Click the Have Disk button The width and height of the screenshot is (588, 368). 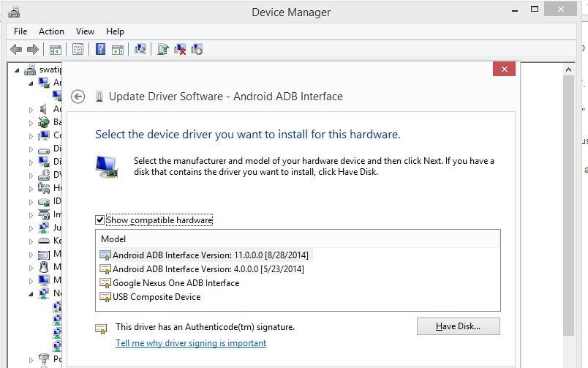click(458, 326)
